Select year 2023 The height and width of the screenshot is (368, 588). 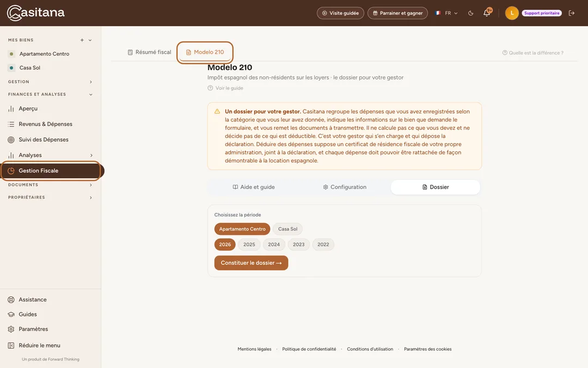click(298, 244)
